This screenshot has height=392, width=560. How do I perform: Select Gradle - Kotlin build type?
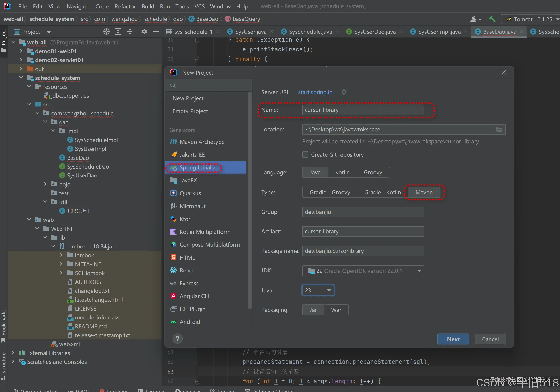point(382,193)
